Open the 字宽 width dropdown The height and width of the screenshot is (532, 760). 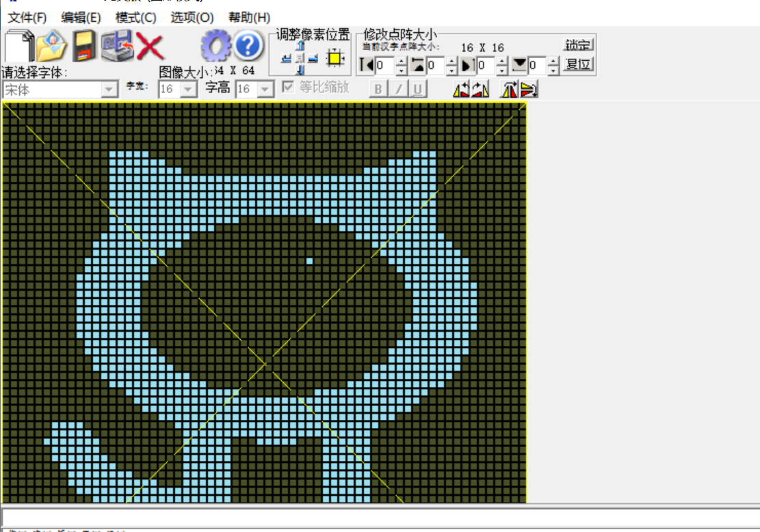pos(188,89)
